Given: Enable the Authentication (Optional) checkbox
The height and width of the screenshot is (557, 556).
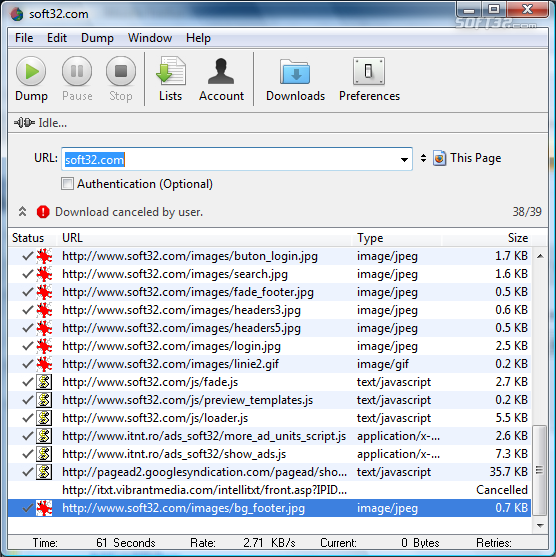Looking at the screenshot, I should [x=67, y=184].
